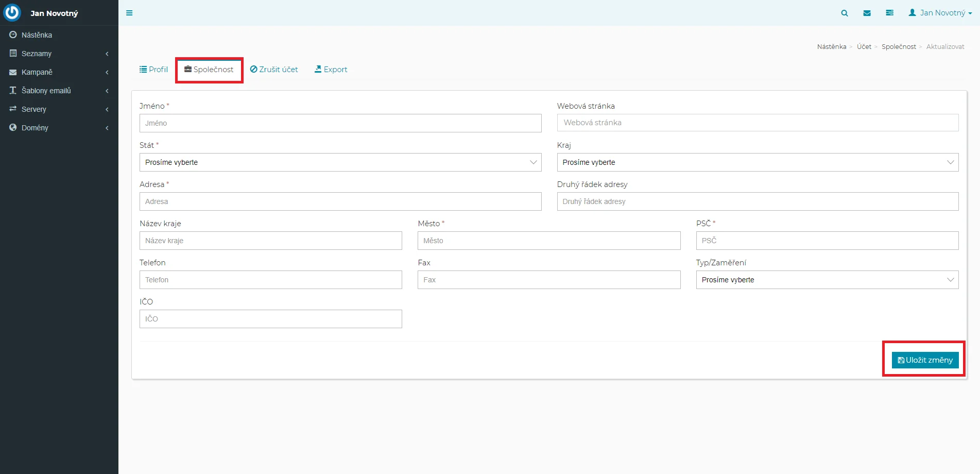Click the server list icon in header
980x474 pixels.
tap(889, 13)
